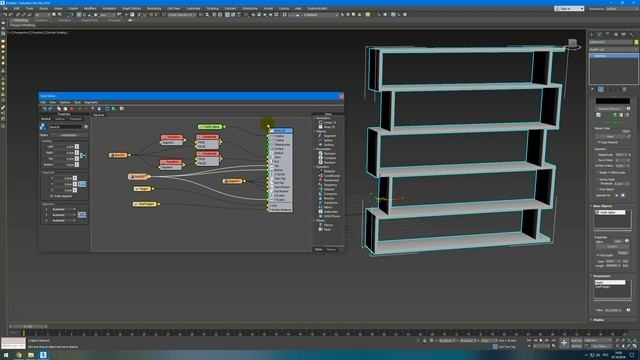This screenshot has height=360, width=640.
Task: Pick the Surface object item
Action: (x=327, y=145)
